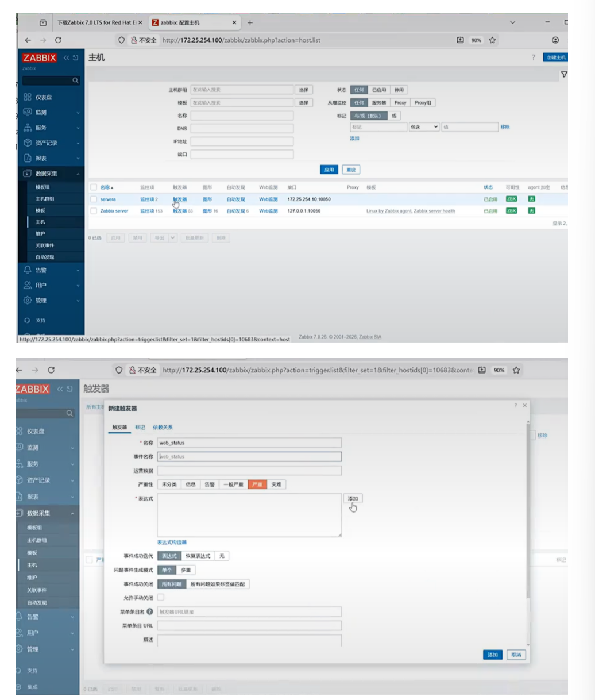Tick the checkbox for Zabbix server row
Screen dimensions: 595x700
point(94,211)
